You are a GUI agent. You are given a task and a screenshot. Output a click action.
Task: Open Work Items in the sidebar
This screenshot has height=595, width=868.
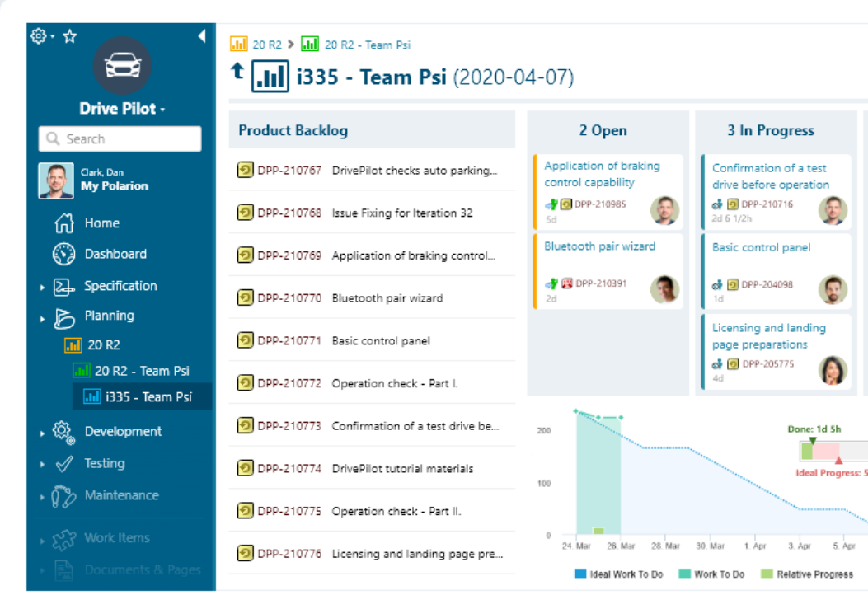(x=117, y=538)
